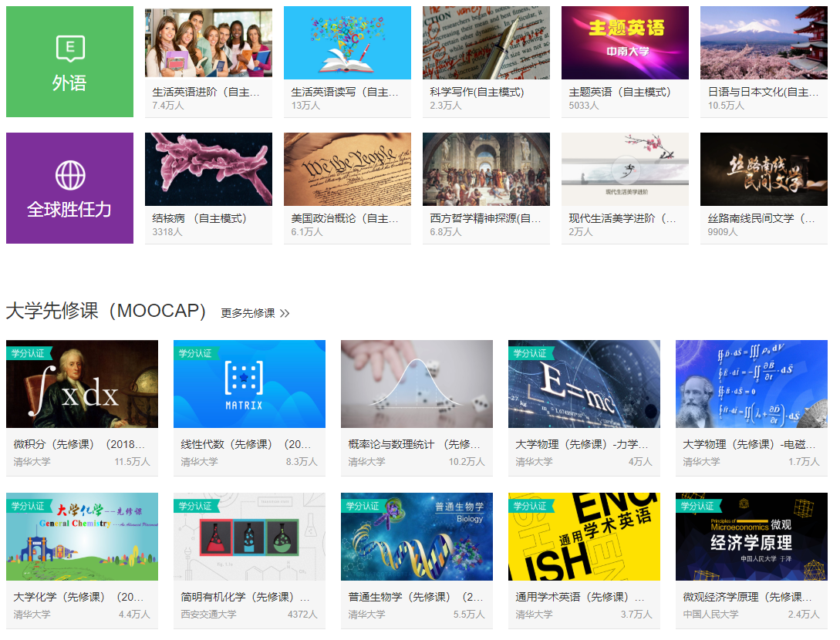Viewport: 840px width, 640px height.
Task: Click 微观经济学原理 title link
Action: tap(747, 597)
